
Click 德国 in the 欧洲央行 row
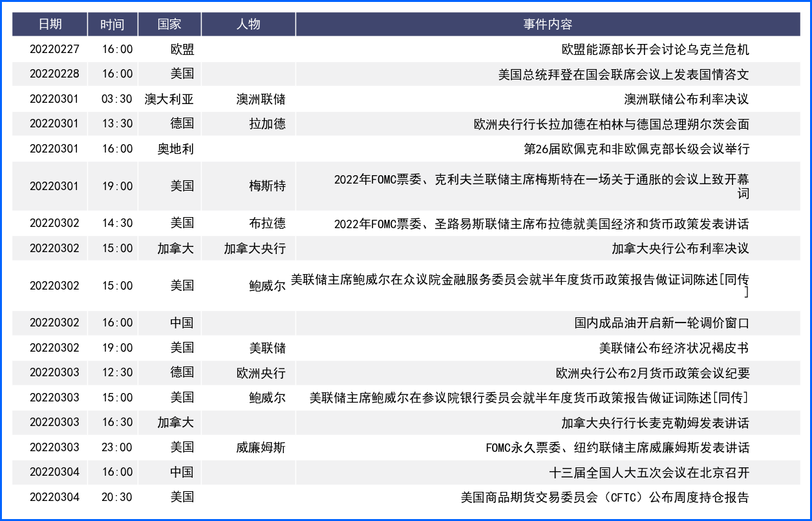click(x=182, y=373)
